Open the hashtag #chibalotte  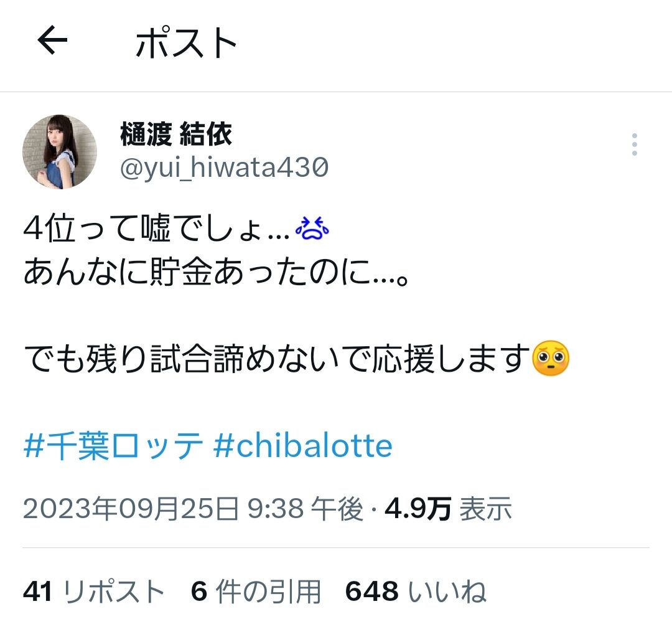[x=302, y=446]
